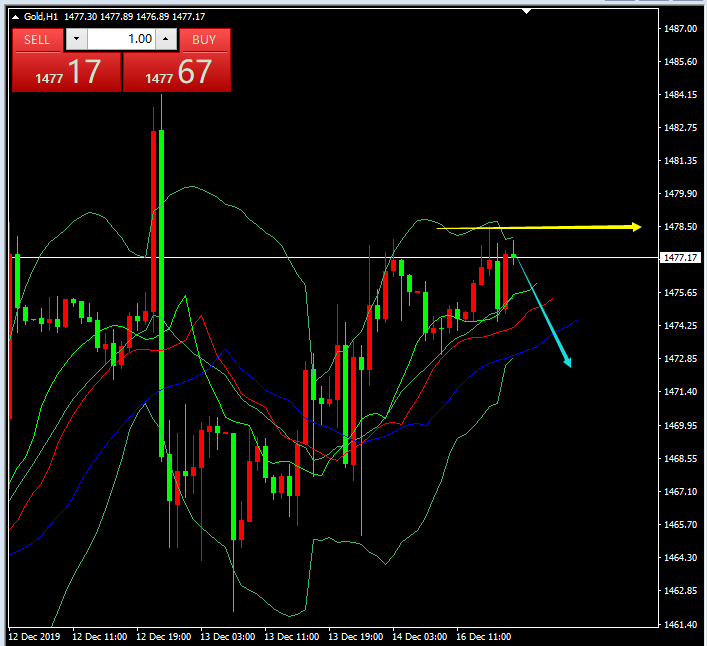The image size is (707, 646).
Task: Click the 16 Dec 11:00 time axis label
Action: point(484,636)
